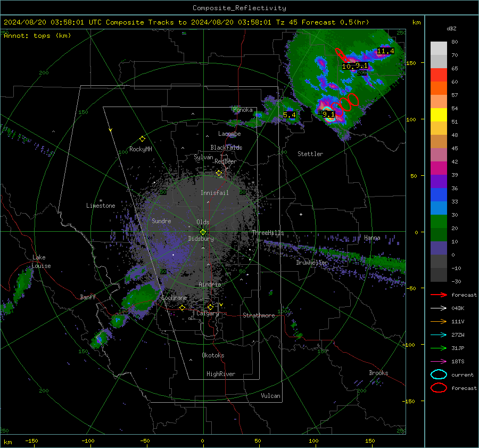Click the yellow diamond marker below RedDeer

[219, 173]
